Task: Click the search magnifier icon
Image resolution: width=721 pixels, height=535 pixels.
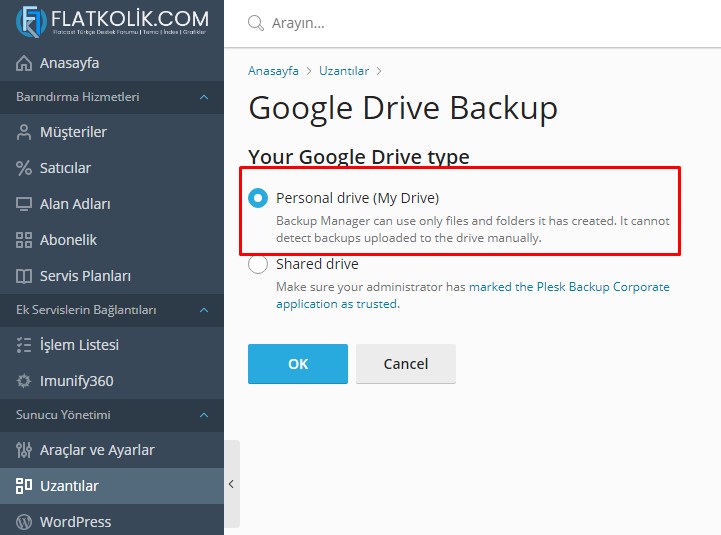Action: 256,23
